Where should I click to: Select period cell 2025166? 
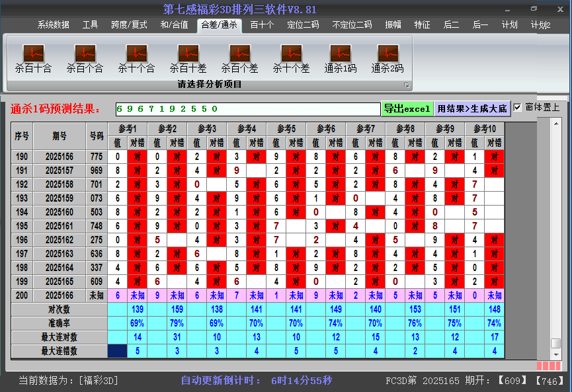pyautogui.click(x=60, y=295)
